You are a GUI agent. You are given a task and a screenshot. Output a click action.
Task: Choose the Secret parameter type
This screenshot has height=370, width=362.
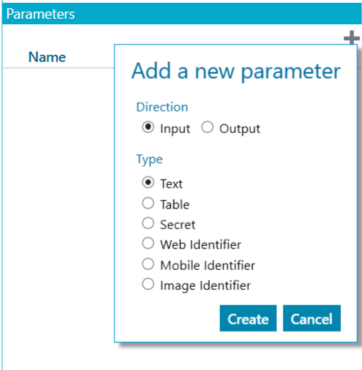pos(148,224)
